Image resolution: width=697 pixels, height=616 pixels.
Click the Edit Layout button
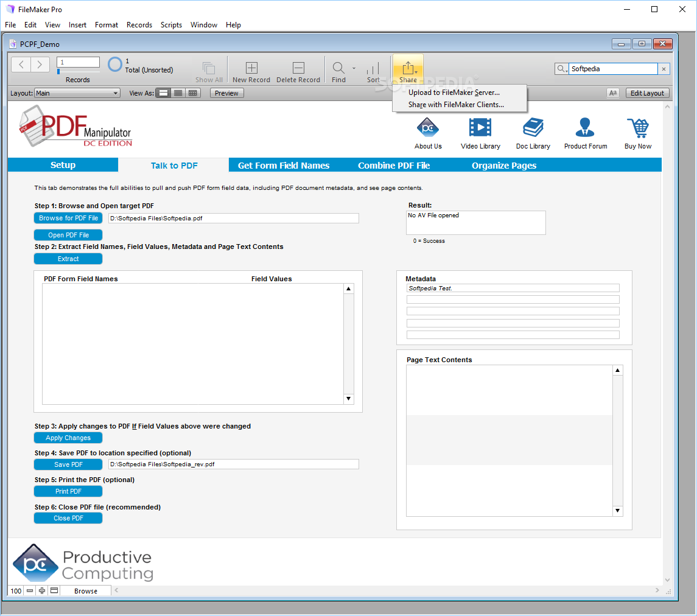click(x=646, y=93)
